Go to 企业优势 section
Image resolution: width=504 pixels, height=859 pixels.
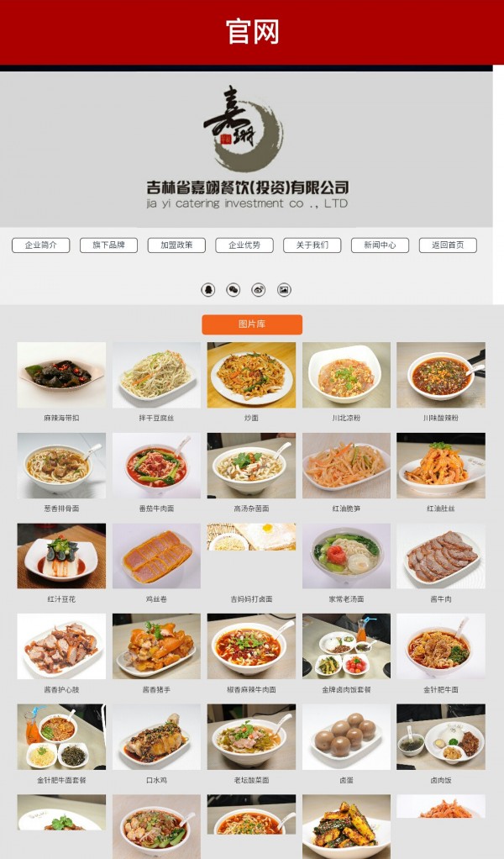coord(244,245)
